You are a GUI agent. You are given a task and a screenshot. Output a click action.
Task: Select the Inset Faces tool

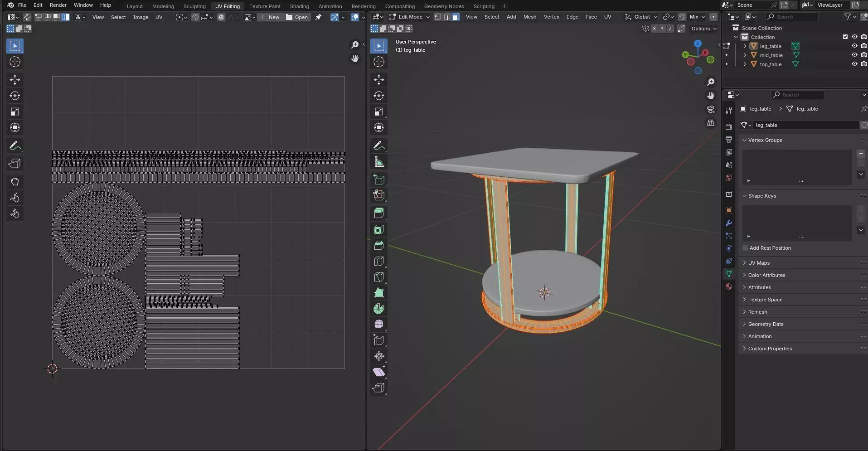coord(379,229)
